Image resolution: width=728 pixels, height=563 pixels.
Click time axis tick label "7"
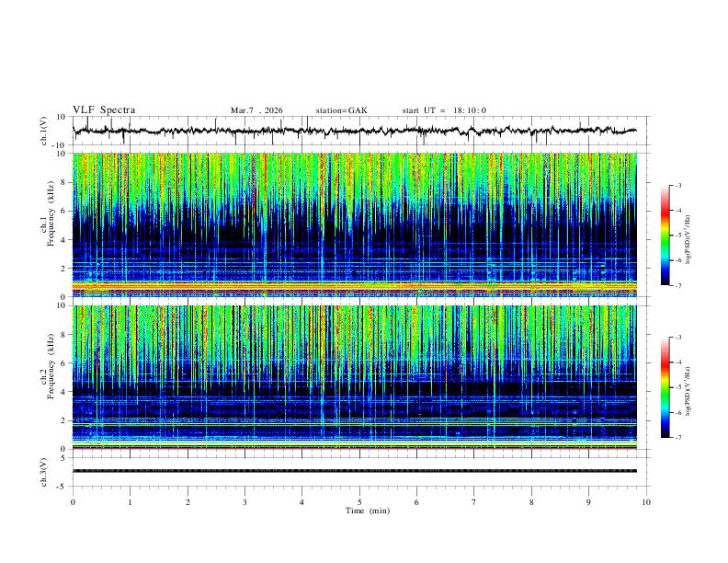coord(474,502)
